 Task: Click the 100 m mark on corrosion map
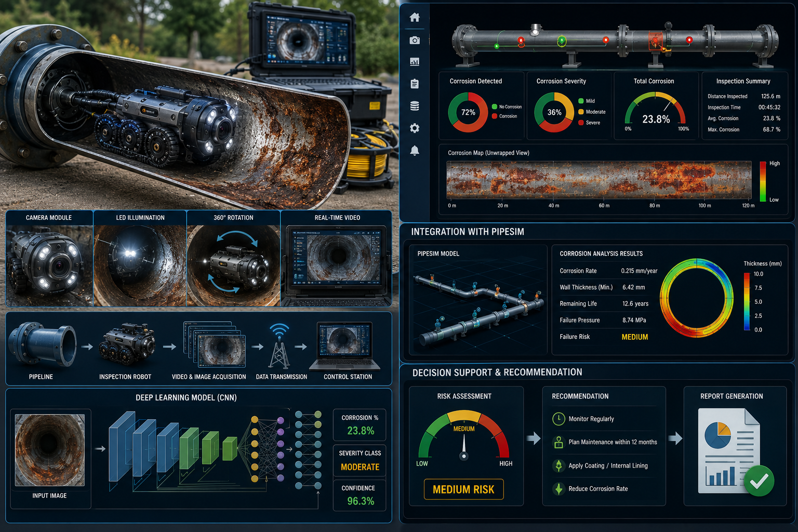[704, 206]
